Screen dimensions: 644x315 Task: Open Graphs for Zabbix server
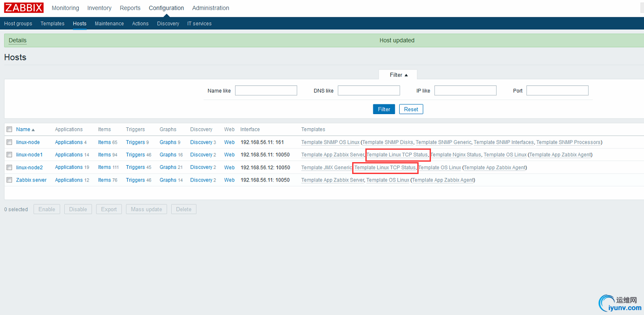point(168,180)
